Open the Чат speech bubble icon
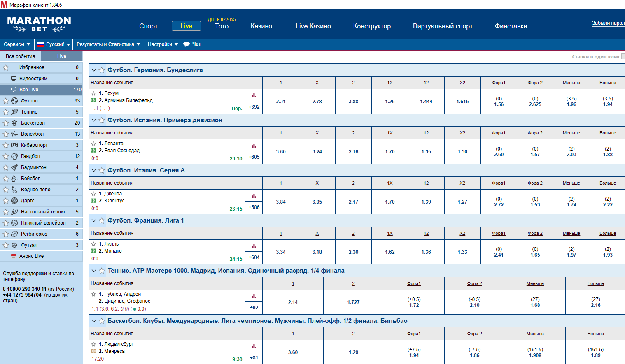 point(187,44)
